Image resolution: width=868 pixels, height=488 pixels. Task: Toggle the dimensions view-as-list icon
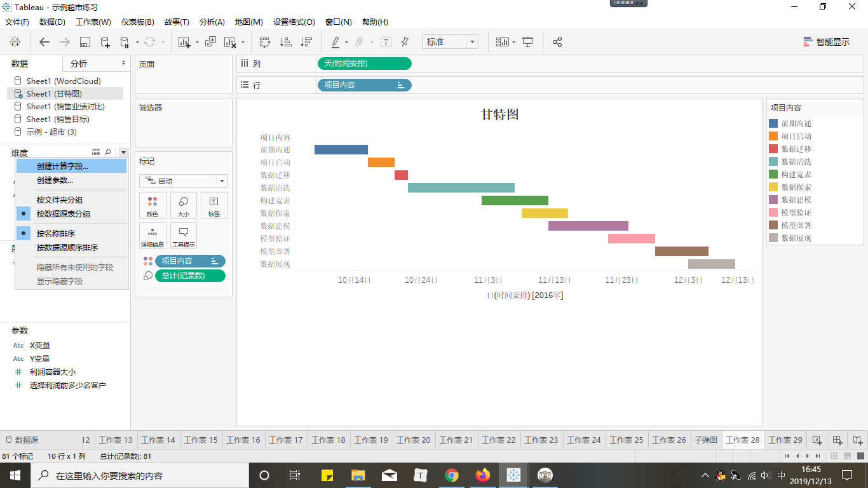tap(96, 152)
